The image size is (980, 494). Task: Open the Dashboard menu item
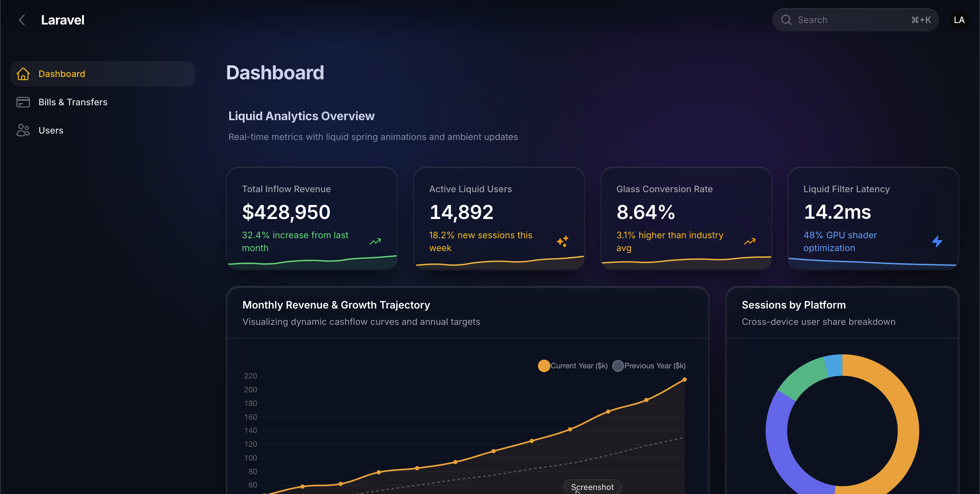pos(103,74)
